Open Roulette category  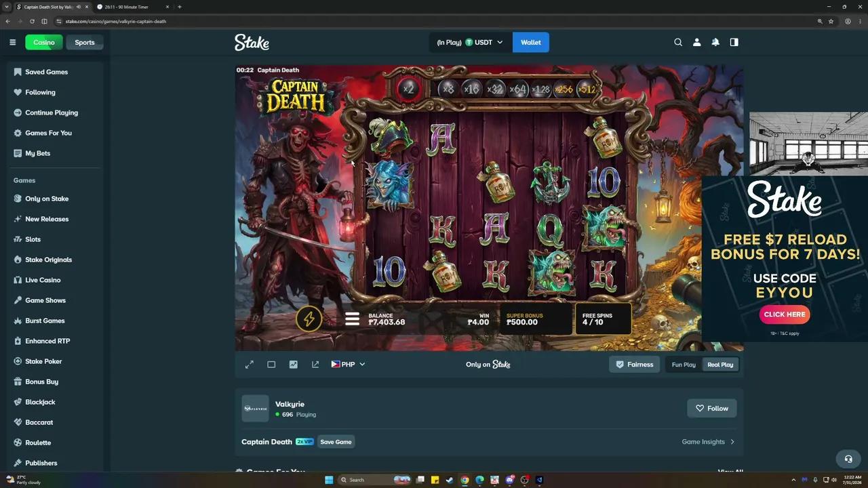pos(55,443)
